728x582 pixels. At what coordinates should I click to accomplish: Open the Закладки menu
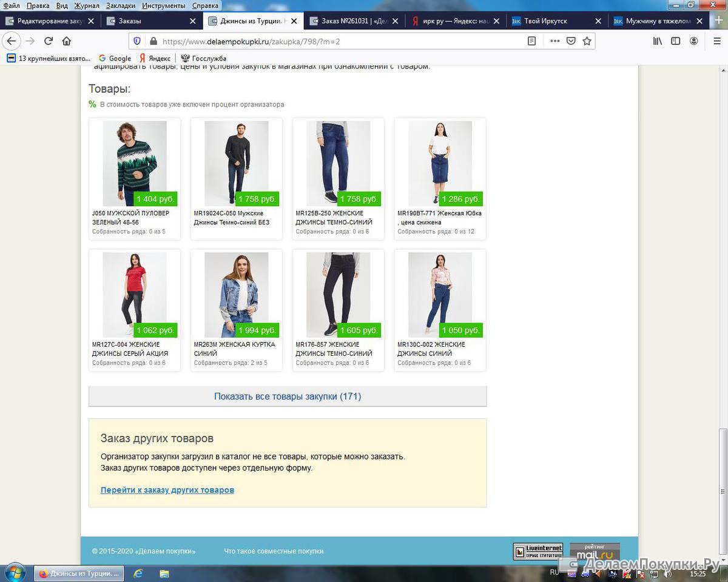pos(121,5)
